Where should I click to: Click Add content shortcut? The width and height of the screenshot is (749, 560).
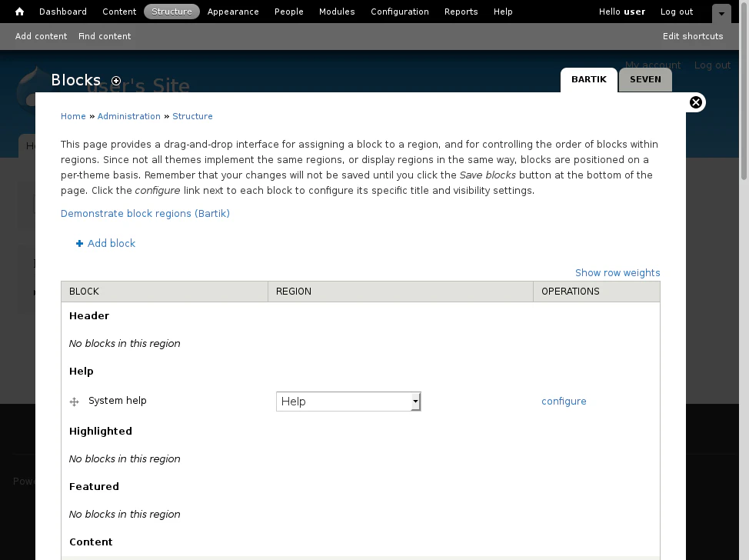tap(41, 36)
